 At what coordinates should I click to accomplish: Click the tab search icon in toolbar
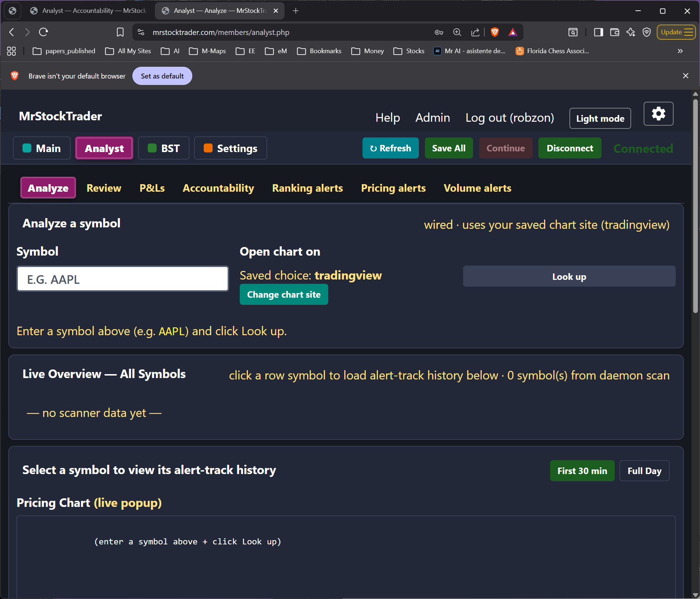click(573, 32)
